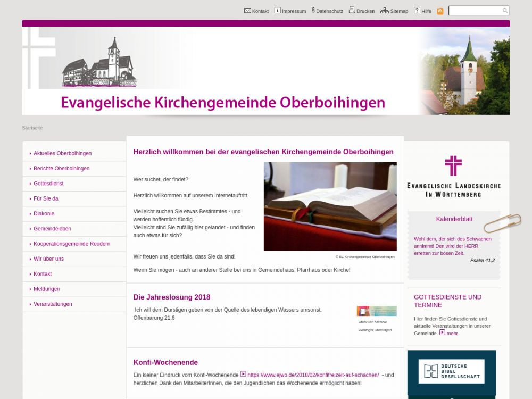Click the mehr link under Gottesdienste
Image resolution: width=532 pixels, height=399 pixels.
click(x=452, y=334)
